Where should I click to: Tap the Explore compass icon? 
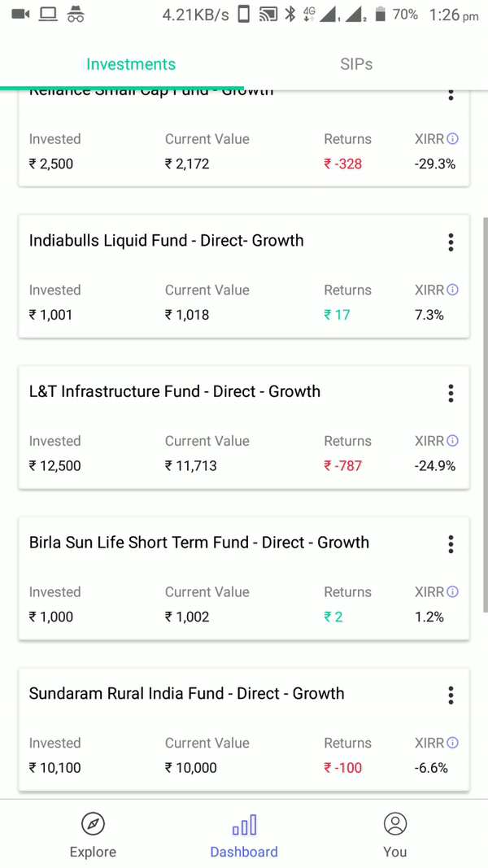[93, 824]
